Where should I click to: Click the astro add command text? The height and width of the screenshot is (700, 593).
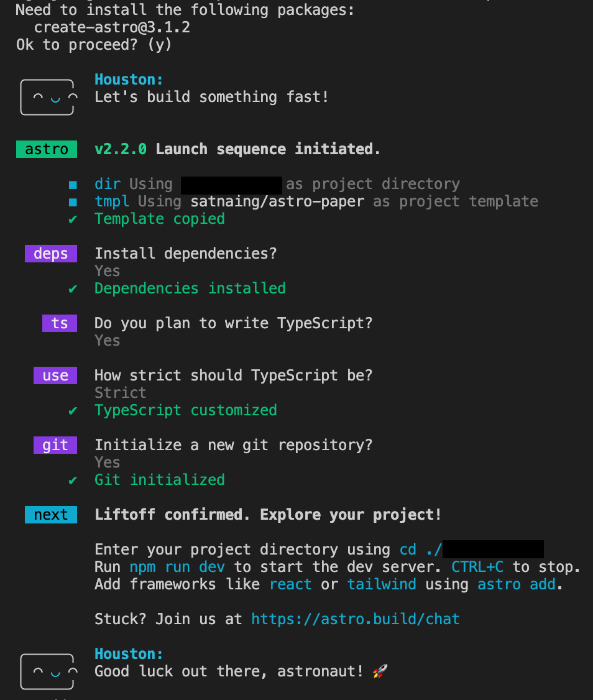[517, 584]
